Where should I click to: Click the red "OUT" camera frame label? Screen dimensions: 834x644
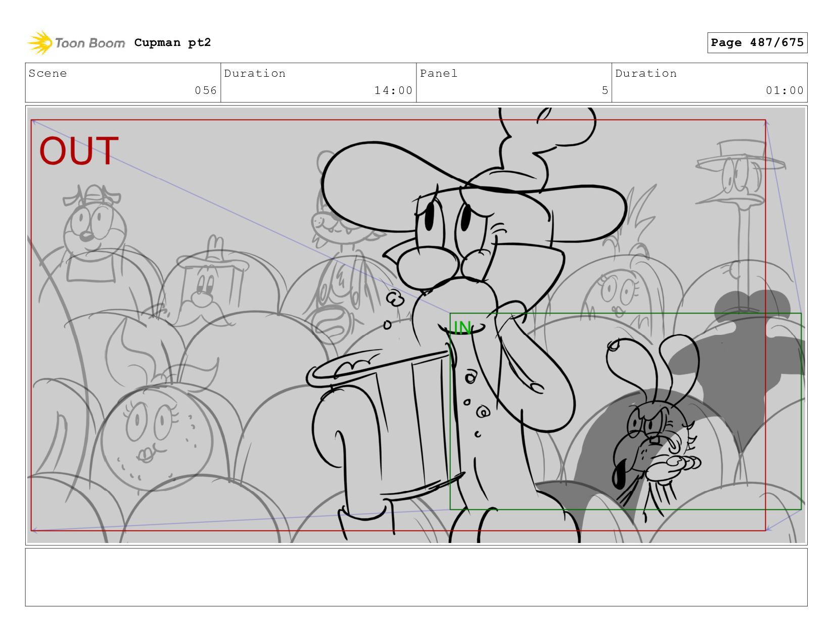click(x=79, y=151)
